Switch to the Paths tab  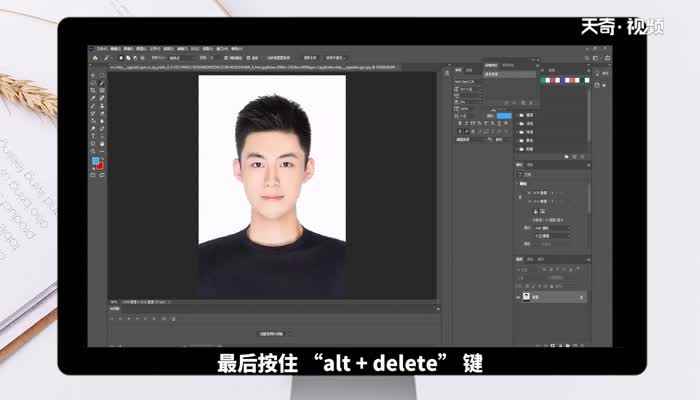click(x=541, y=259)
